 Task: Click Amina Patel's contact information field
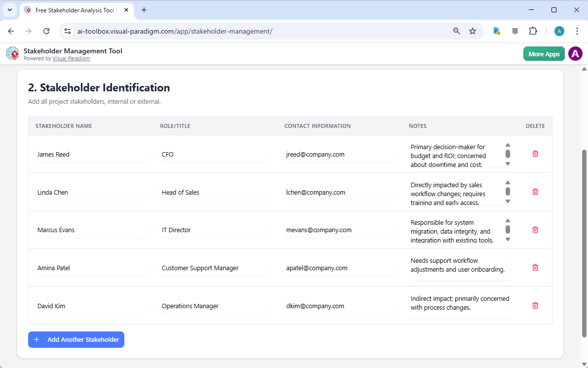click(339, 268)
